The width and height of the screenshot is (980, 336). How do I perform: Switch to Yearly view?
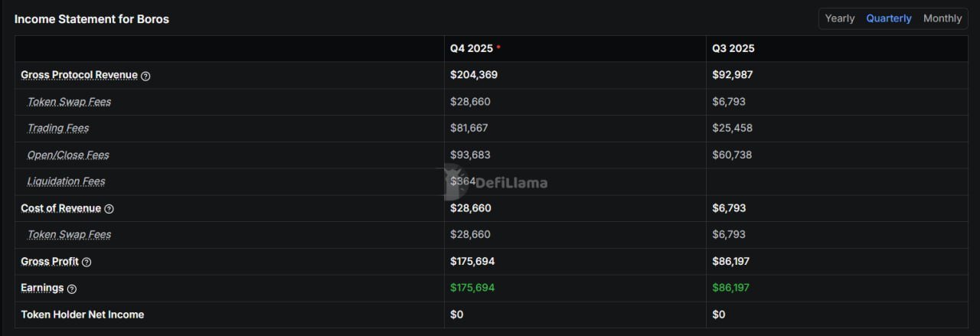(839, 18)
